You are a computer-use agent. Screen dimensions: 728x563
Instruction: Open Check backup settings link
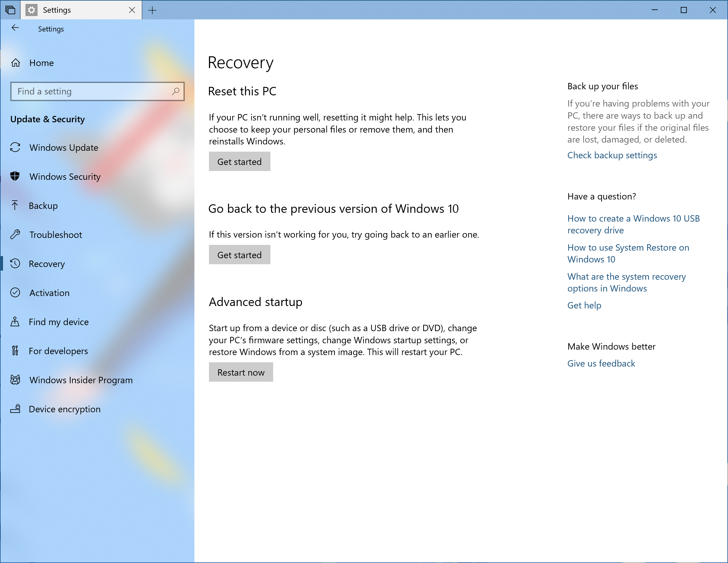(x=612, y=155)
